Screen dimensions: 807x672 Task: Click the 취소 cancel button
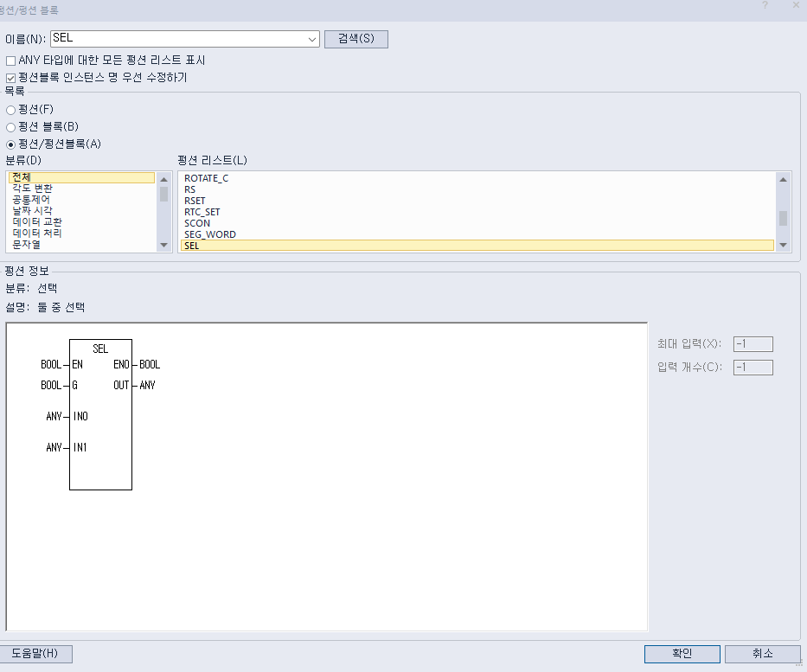(763, 654)
